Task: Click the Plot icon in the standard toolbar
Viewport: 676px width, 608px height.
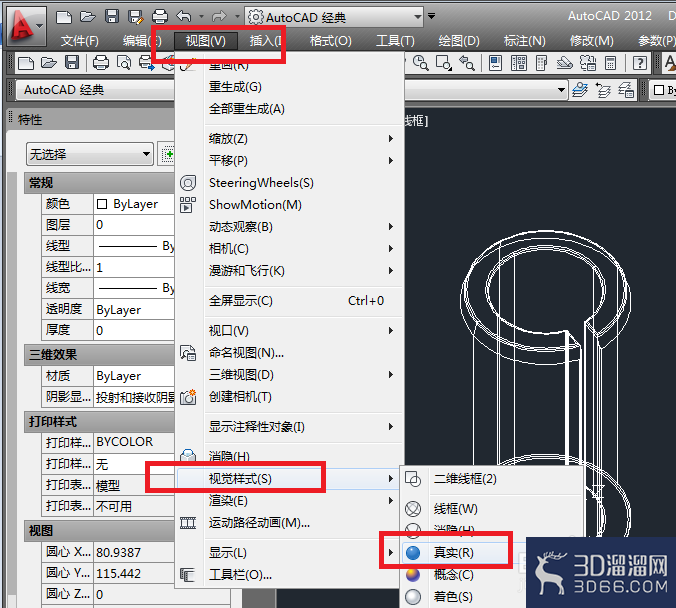Action: pyautogui.click(x=100, y=63)
